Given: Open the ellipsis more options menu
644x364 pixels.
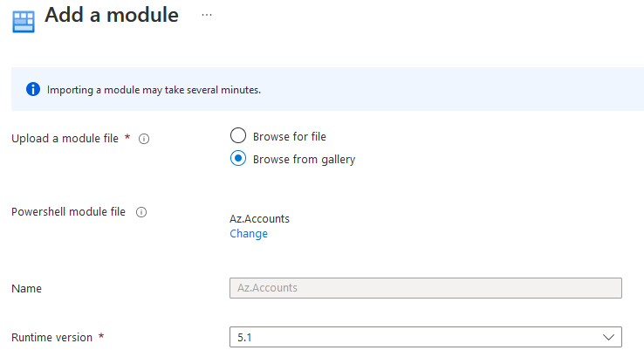Looking at the screenshot, I should [x=207, y=15].
